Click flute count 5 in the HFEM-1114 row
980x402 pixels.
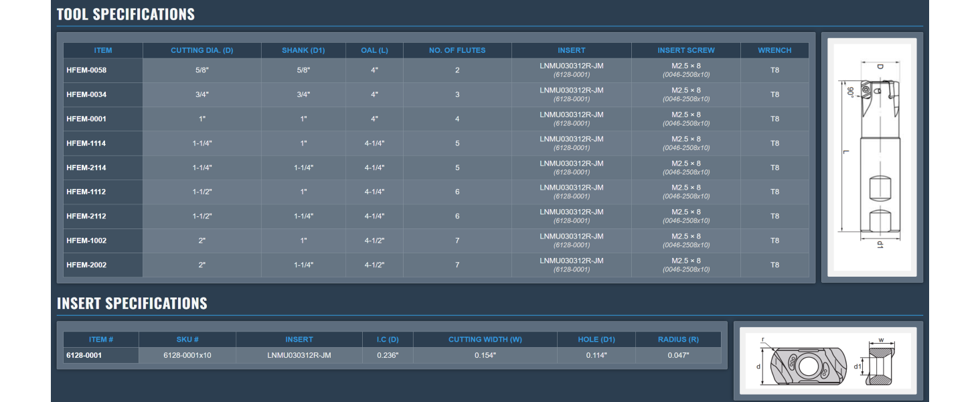457,143
